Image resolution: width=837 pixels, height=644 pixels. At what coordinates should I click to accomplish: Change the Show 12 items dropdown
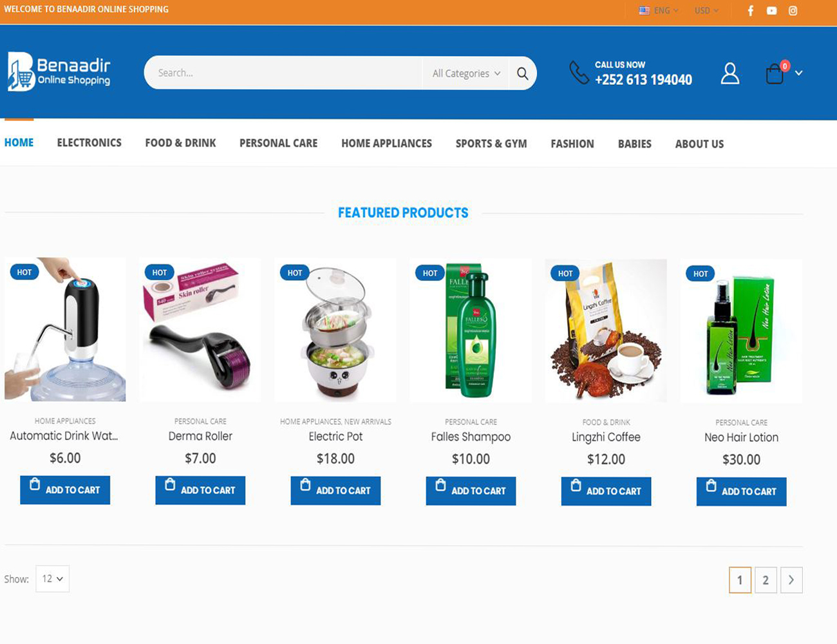(x=53, y=579)
